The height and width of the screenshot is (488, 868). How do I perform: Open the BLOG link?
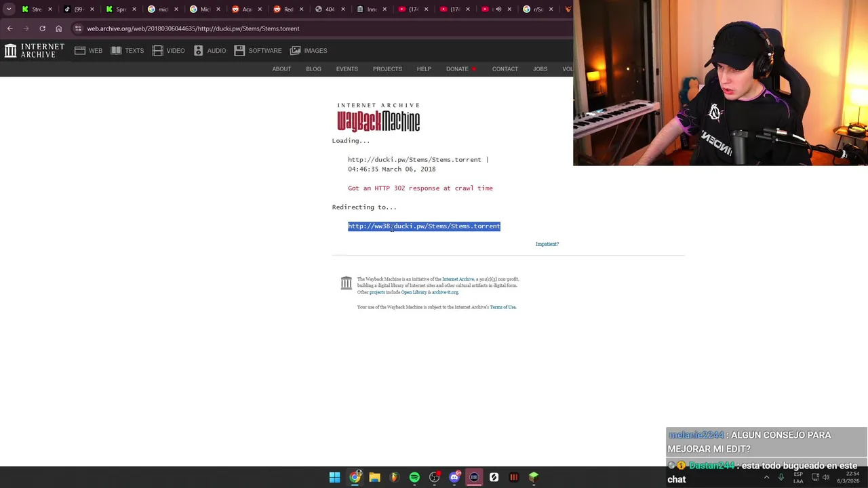pyautogui.click(x=313, y=69)
